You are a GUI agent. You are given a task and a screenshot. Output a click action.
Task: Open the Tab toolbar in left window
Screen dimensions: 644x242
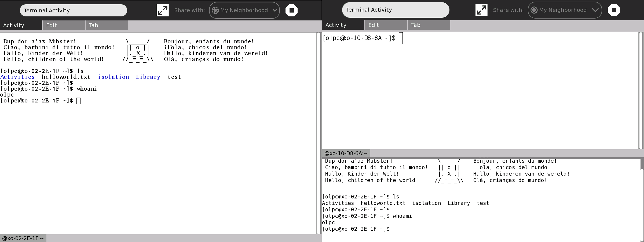click(107, 25)
